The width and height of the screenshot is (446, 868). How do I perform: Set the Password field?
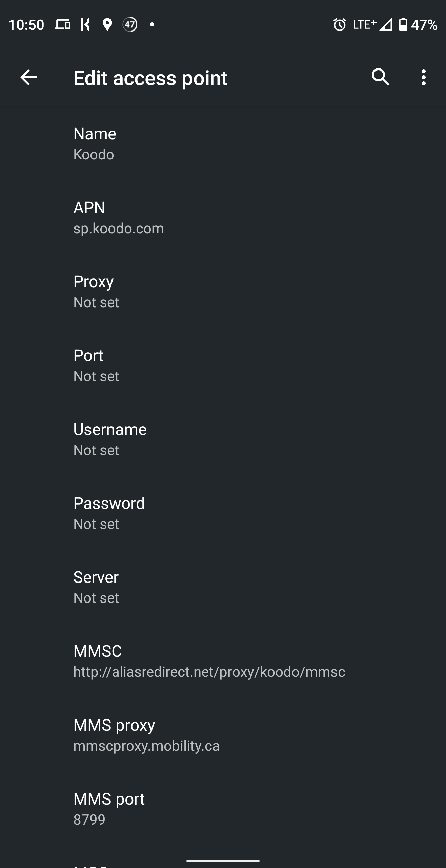pos(223,513)
